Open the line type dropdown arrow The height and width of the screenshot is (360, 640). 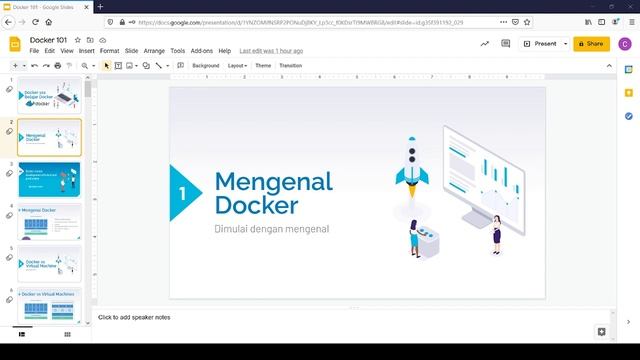click(x=167, y=66)
